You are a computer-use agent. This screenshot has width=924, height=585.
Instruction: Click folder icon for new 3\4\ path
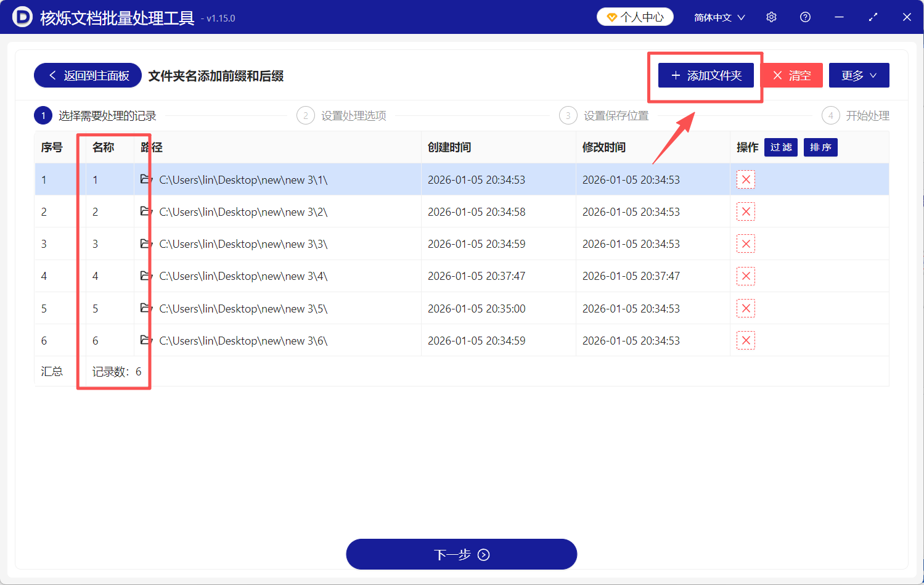point(146,276)
